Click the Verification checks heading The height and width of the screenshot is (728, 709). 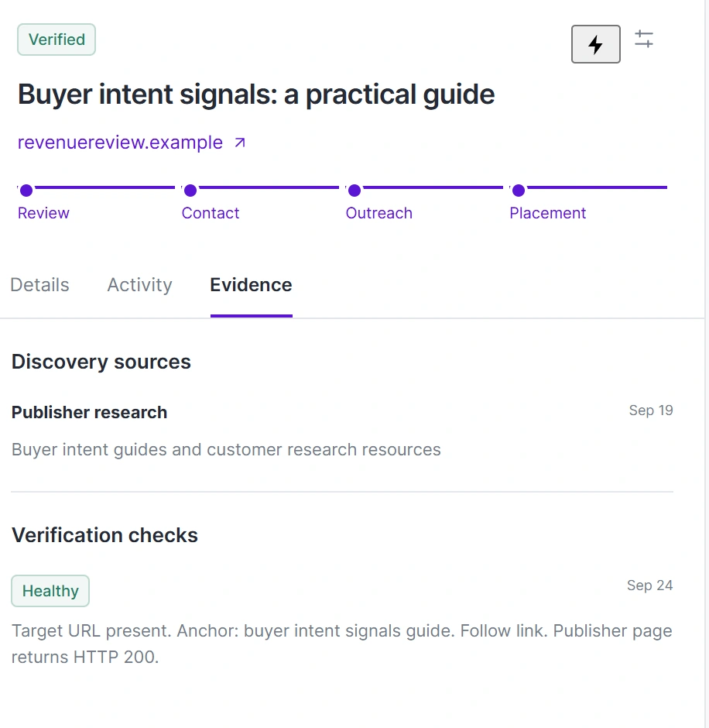(104, 535)
